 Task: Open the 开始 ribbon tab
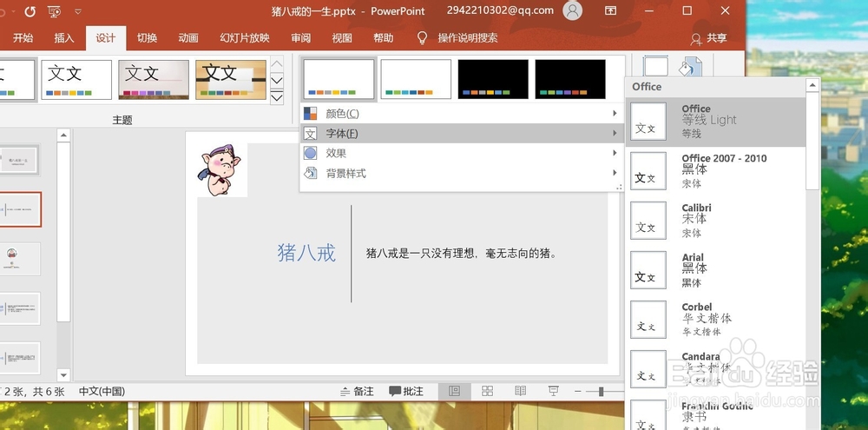23,37
